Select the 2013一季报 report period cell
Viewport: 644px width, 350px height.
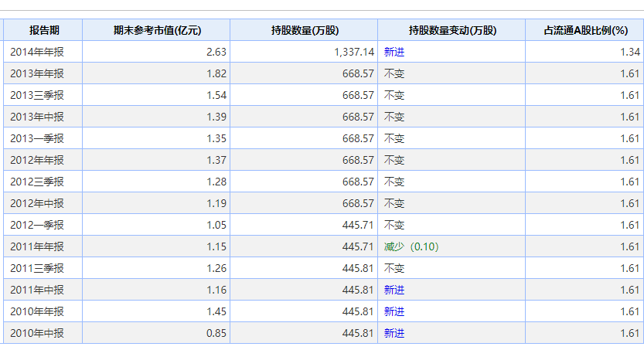tap(43, 138)
